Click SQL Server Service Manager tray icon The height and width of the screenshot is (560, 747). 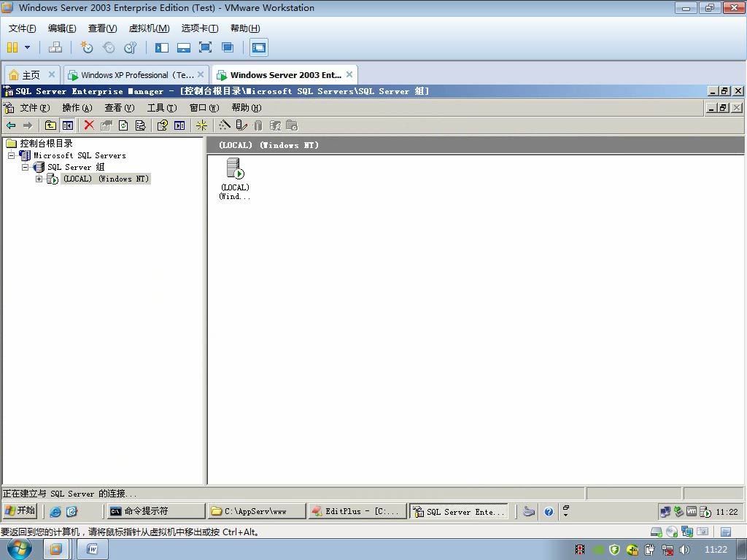click(x=705, y=512)
